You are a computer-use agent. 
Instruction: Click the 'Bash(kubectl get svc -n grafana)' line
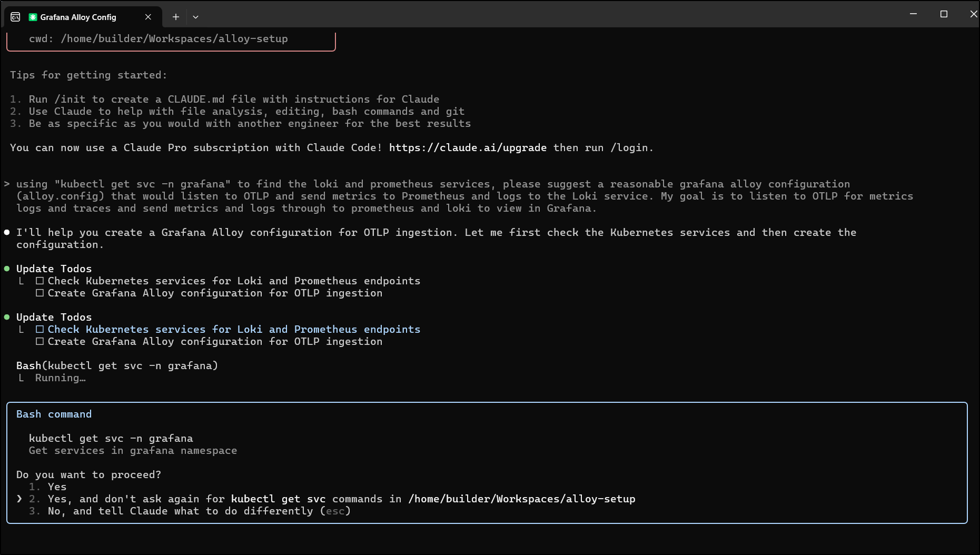[117, 366]
